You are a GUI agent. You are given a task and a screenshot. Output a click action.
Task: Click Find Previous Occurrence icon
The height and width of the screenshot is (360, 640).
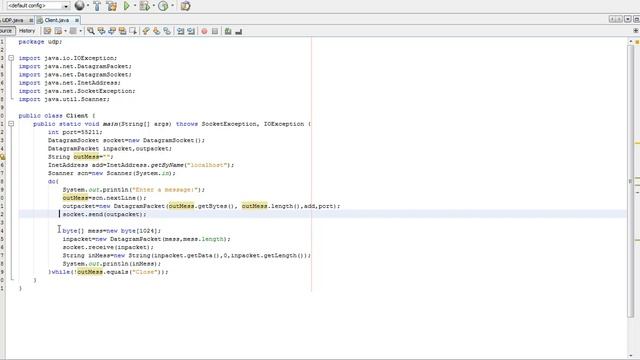101,31
